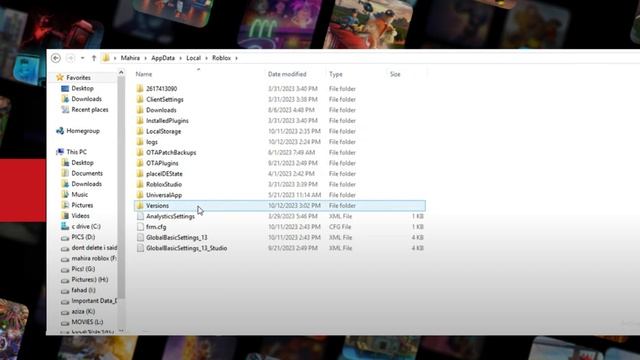The height and width of the screenshot is (360, 640).
Task: Expand the chevron after Mahira in address bar
Action: tap(145, 58)
